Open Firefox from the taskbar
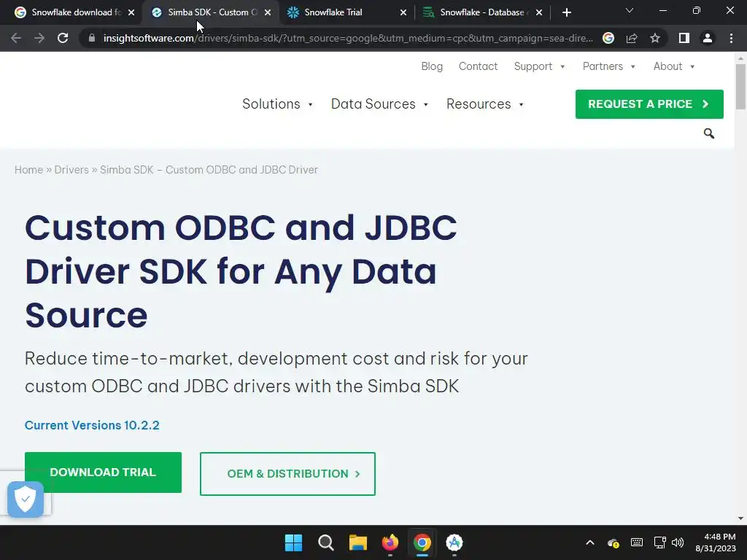The height and width of the screenshot is (560, 747). coord(390,542)
